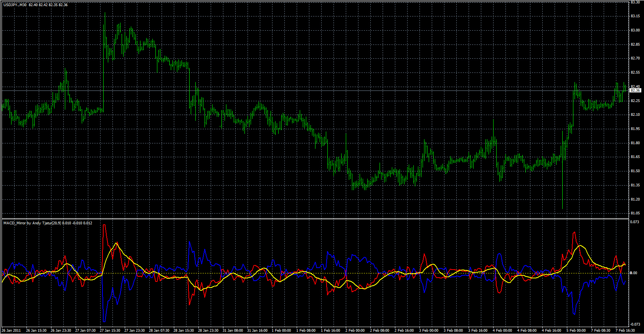
Task: Click the 81.05 price scale label
Action: [x=635, y=213]
